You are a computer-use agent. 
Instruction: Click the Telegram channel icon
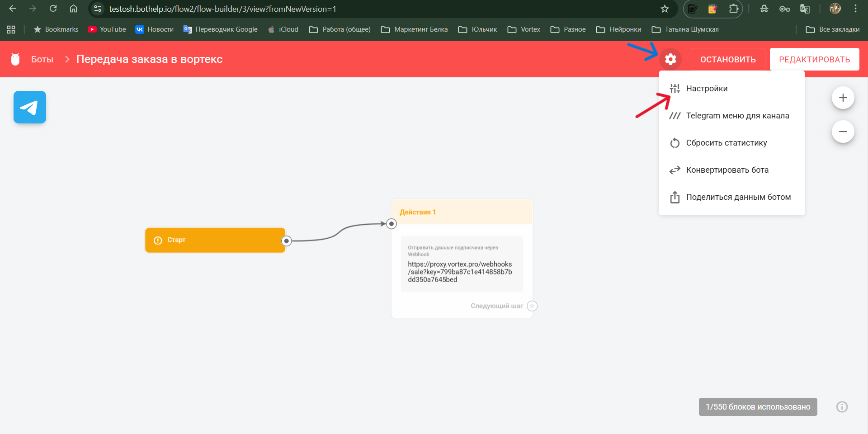pos(30,107)
